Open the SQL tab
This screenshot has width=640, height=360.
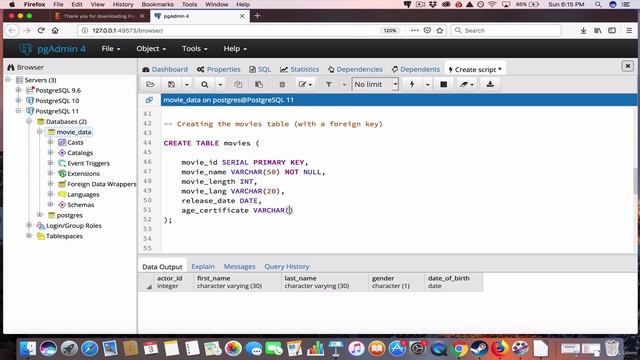(x=260, y=69)
